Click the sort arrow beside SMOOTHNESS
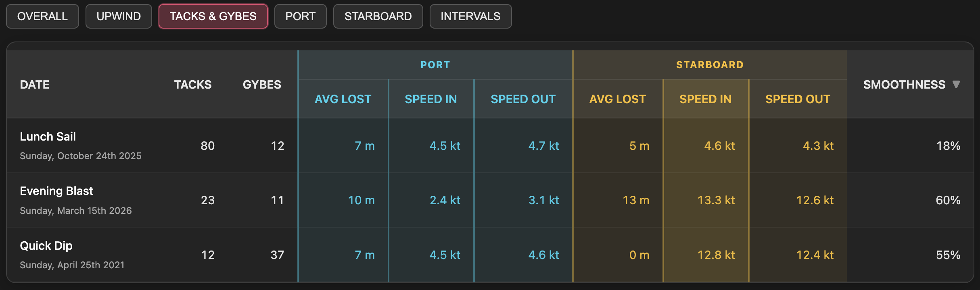The width and height of the screenshot is (980, 290). (x=957, y=84)
